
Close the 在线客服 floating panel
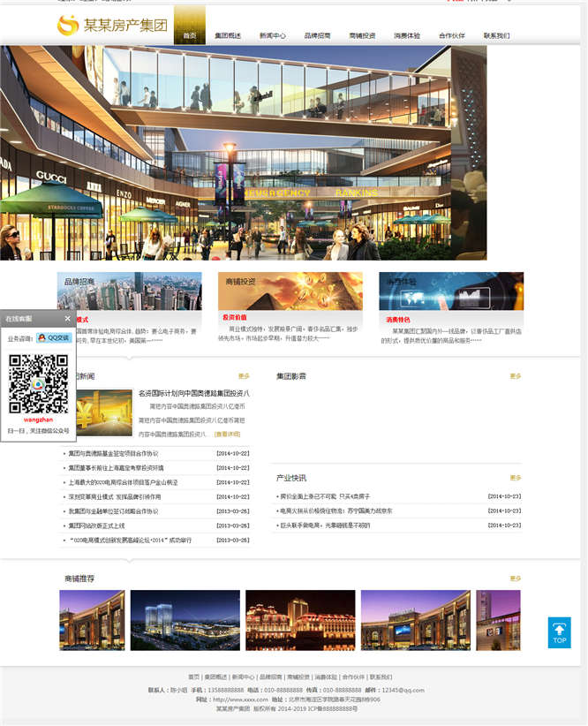tap(68, 319)
